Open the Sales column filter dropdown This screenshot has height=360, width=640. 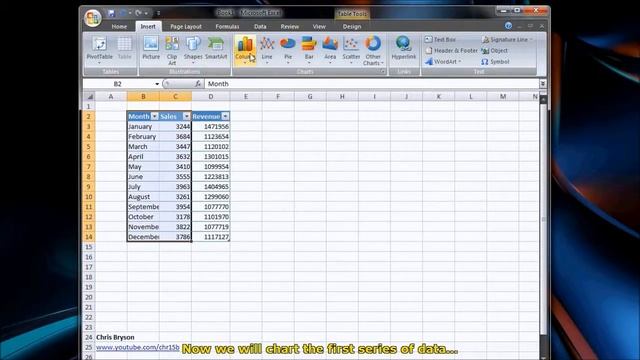(186, 116)
